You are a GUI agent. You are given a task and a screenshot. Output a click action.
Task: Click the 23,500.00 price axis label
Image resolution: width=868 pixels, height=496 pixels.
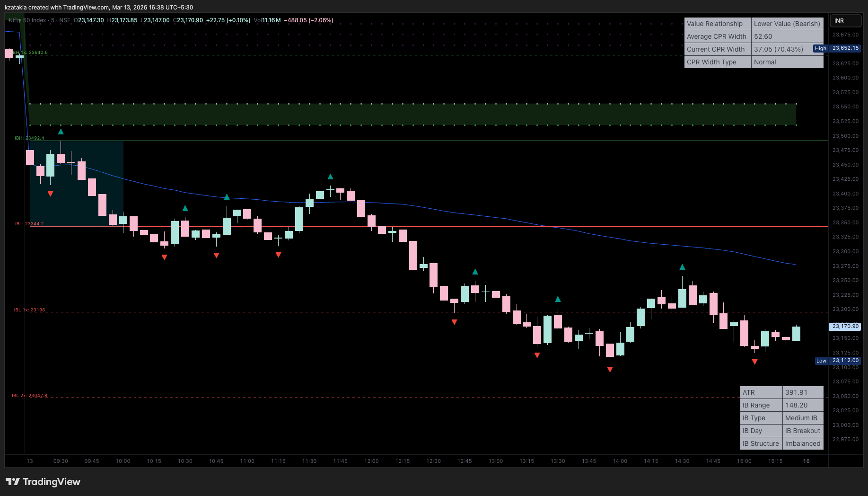pos(846,136)
